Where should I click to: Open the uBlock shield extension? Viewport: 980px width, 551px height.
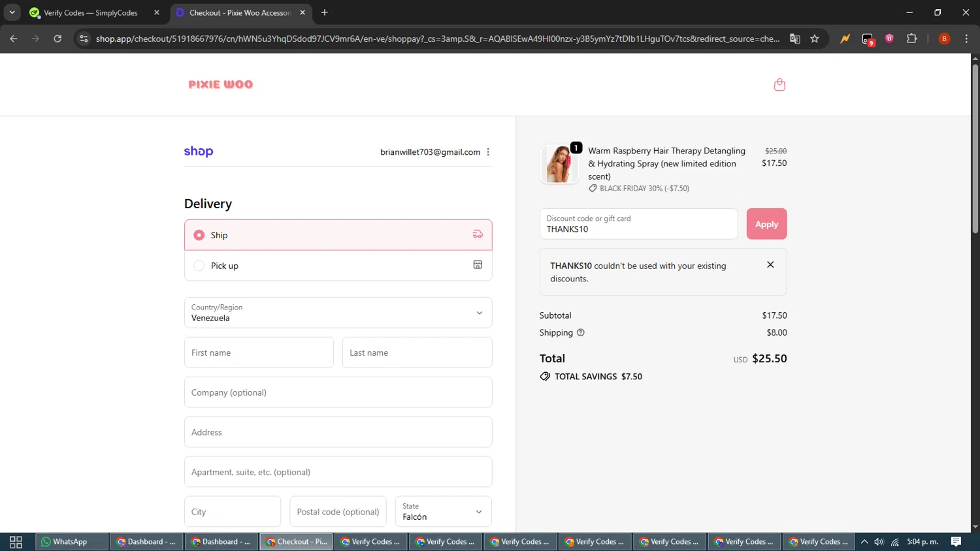[x=889, y=39]
